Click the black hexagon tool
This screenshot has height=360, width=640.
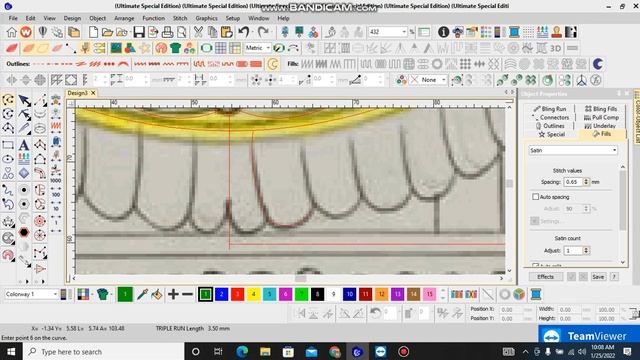pyautogui.click(x=24, y=232)
